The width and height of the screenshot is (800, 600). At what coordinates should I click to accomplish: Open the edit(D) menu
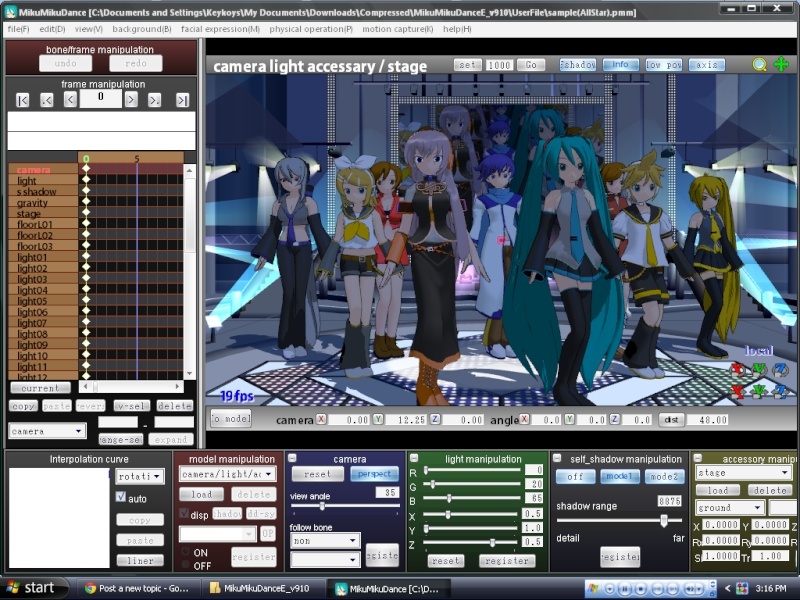coord(52,29)
